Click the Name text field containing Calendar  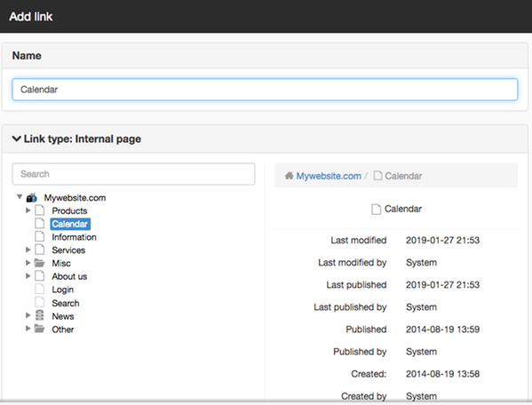(265, 90)
